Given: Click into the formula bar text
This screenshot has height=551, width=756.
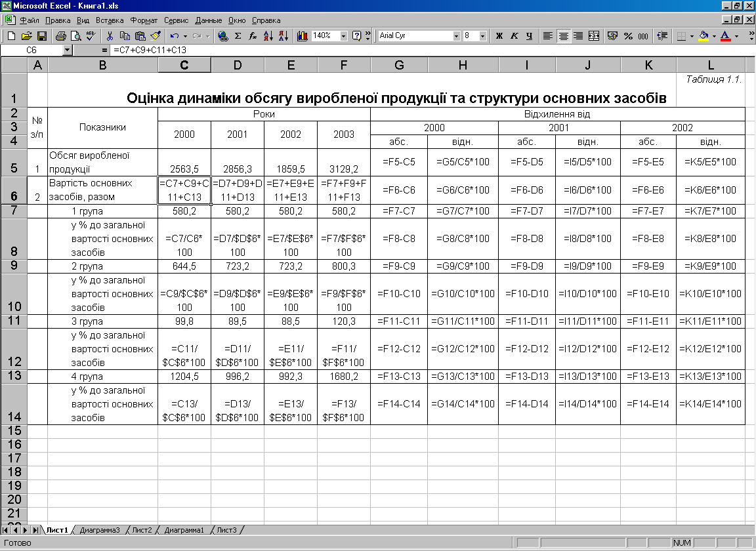Looking at the screenshot, I should [432, 50].
